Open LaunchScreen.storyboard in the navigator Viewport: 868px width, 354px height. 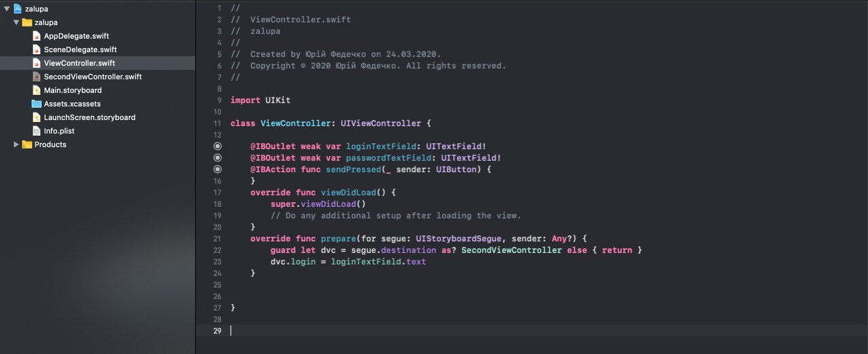click(90, 117)
